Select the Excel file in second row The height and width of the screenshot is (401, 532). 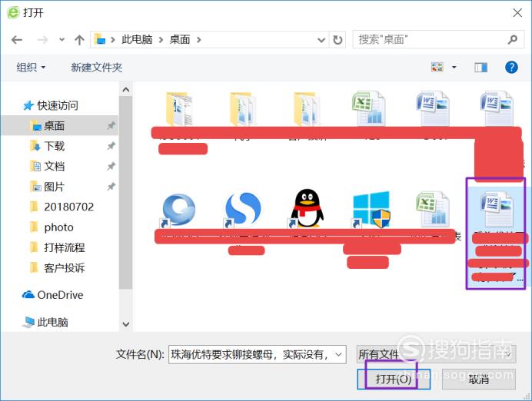[433, 209]
